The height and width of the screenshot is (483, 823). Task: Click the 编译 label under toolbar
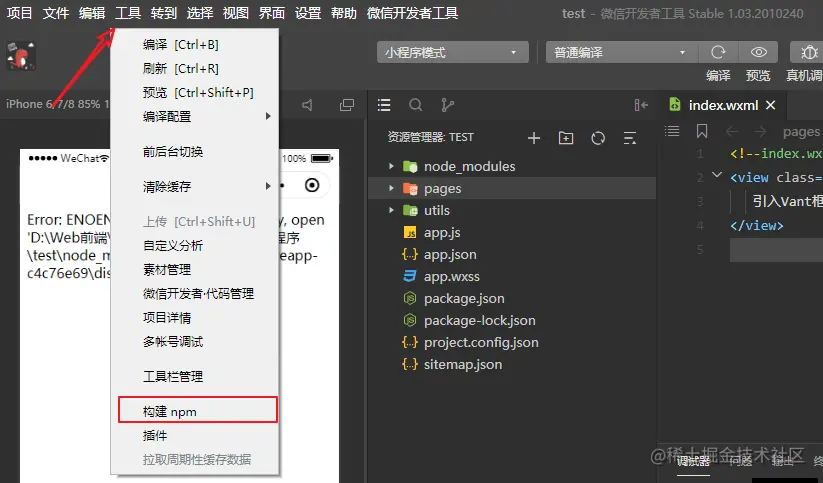point(718,76)
